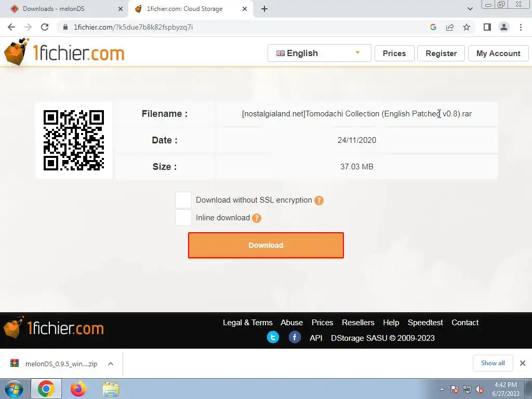Open My Account
Viewport: 532px width, 399px height.
pos(498,54)
